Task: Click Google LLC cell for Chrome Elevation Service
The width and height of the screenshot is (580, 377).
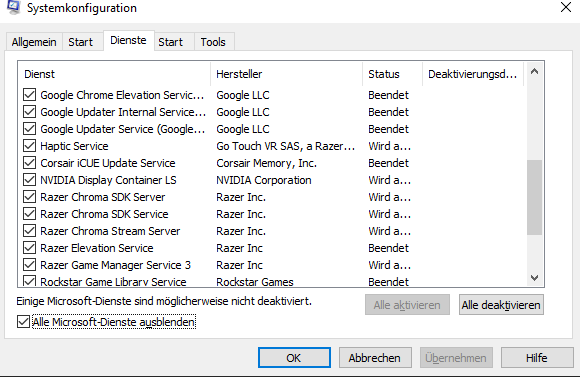Action: coord(243,95)
